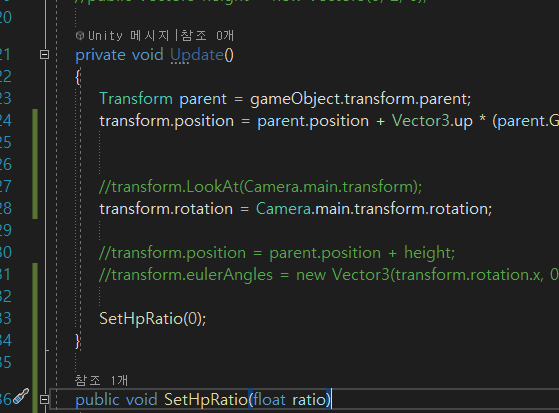The width and height of the screenshot is (559, 413).
Task: Click the Unity cube icon in CodeLens
Action: pos(80,35)
